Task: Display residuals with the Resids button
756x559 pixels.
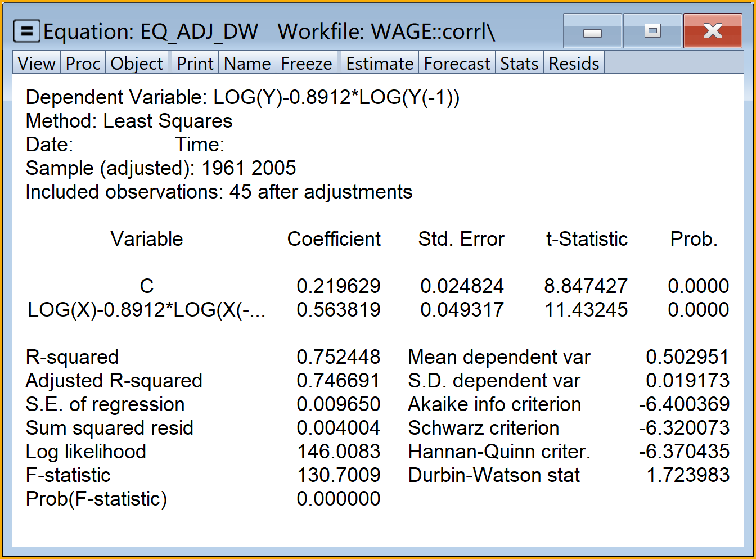Action: point(574,64)
